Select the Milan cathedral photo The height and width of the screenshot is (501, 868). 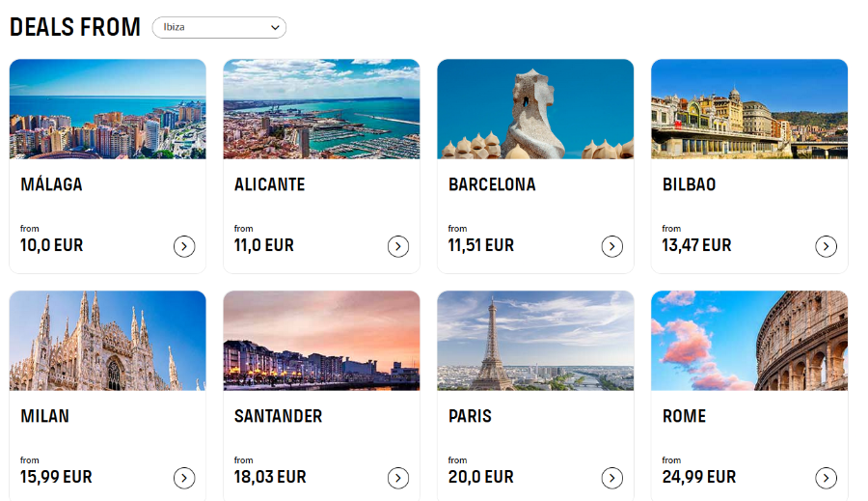coord(108,341)
